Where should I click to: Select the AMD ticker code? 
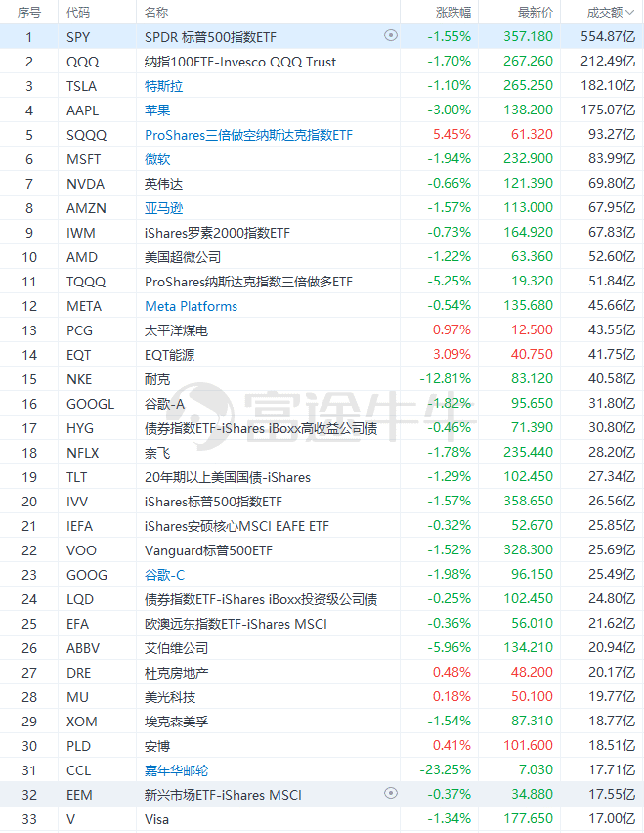pyautogui.click(x=82, y=257)
